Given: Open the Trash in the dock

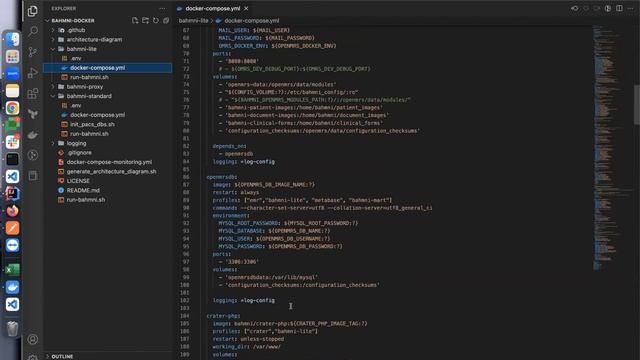Looking at the screenshot, I should click(x=12, y=328).
